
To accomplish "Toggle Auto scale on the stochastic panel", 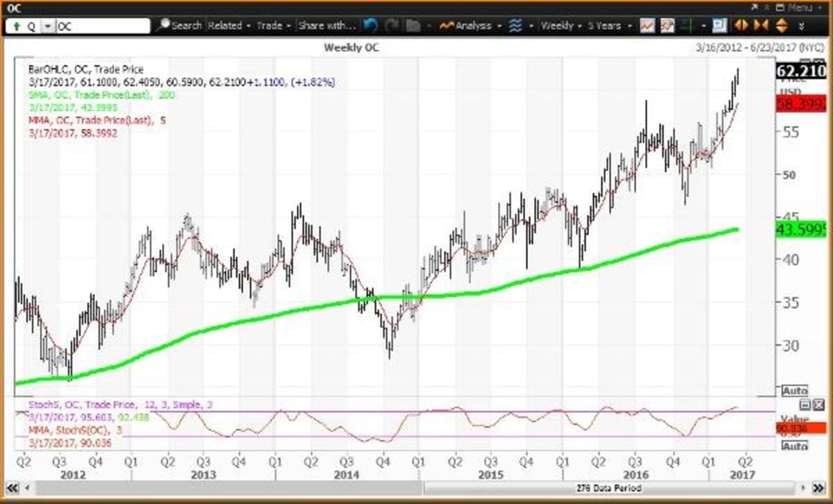I will tap(793, 446).
